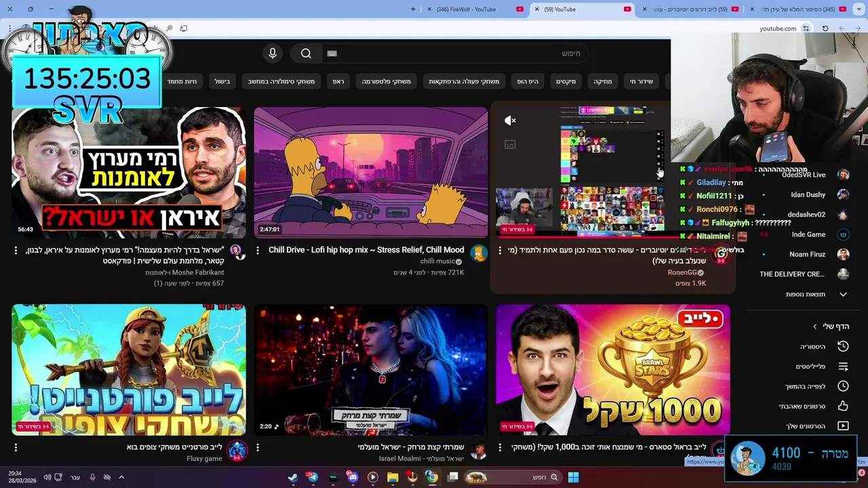The image size is (868, 488).
Task: Open more options for the Brawl Stars live video
Action: click(x=500, y=447)
